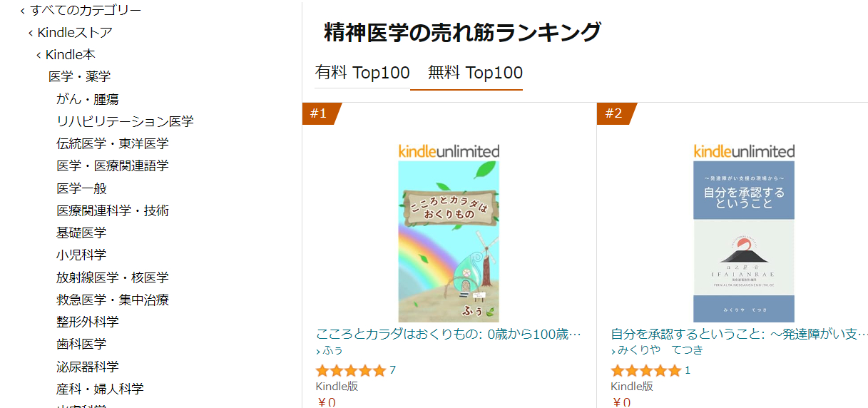Viewport: 868px width, 408px height.
Task: Select がん・腫瘍 category
Action: pyautogui.click(x=87, y=99)
